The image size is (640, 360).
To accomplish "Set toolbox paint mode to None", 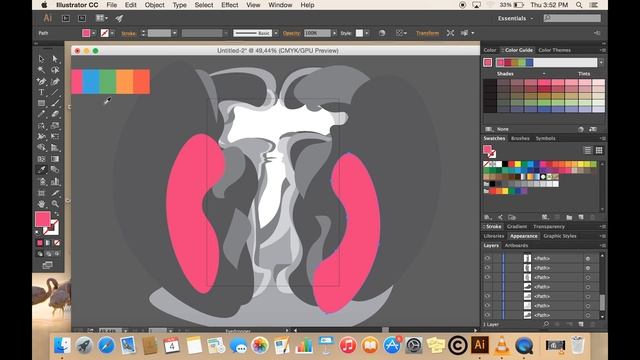I will 57,243.
